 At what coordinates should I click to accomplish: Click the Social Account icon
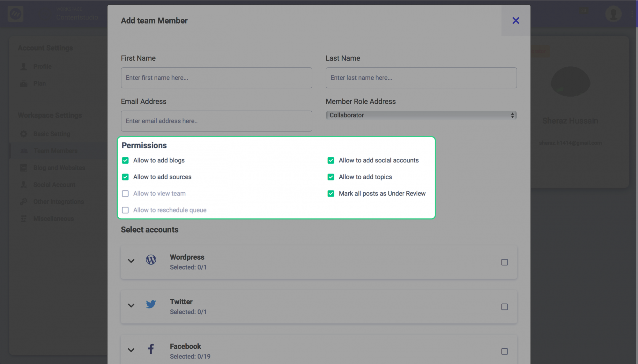23,184
